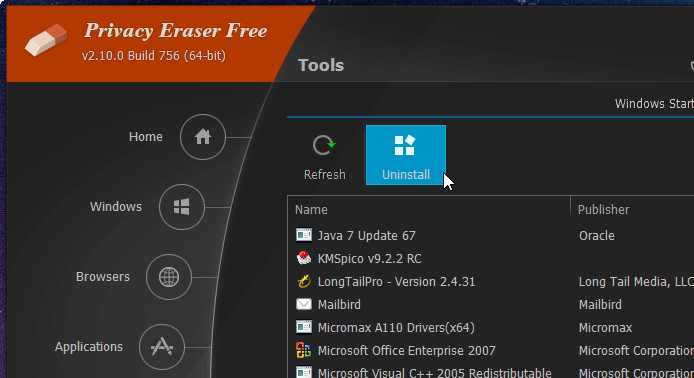Click the Refresh toolbar button
694x378 pixels.
pyautogui.click(x=324, y=155)
